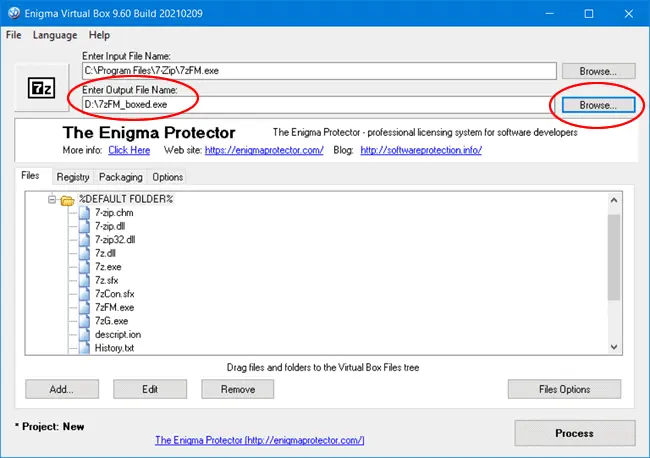Switch to the Options tab
Image resolution: width=650 pixels, height=458 pixels.
167,177
